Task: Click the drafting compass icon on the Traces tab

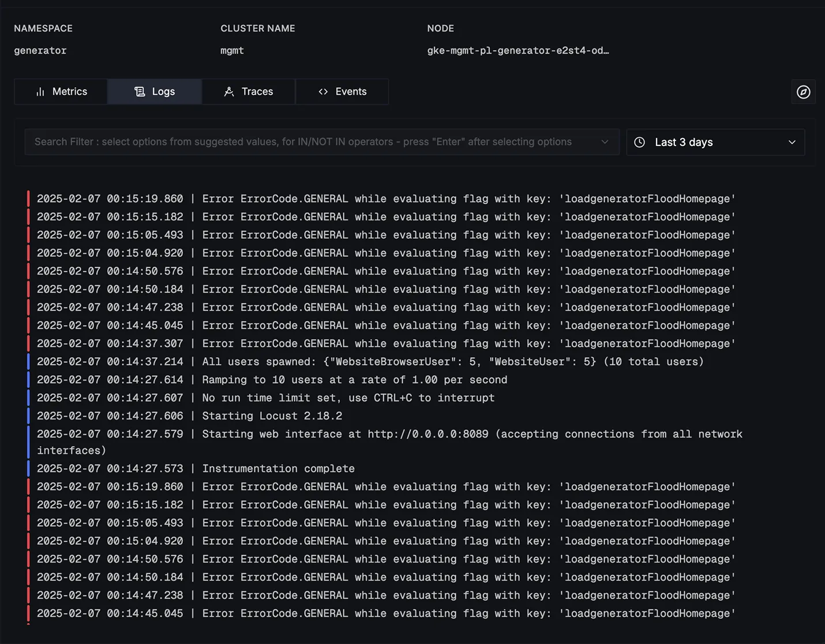Action: pos(228,91)
